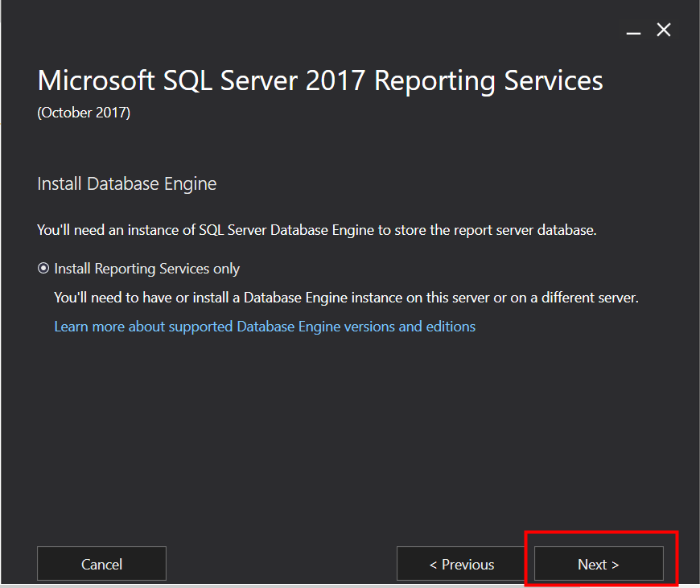700x588 pixels.
Task: Minimize the installer window
Action: [634, 31]
